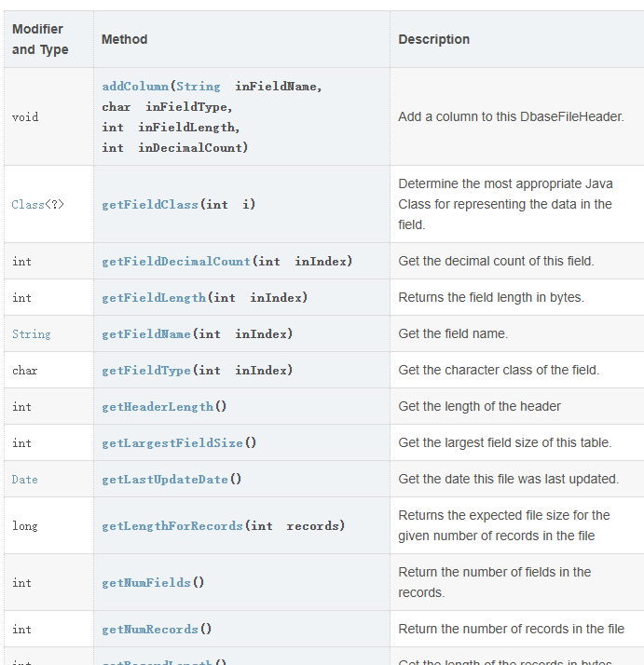Screen dimensions: 644x665
Task: Click the getFieldType method link
Action: (146, 371)
